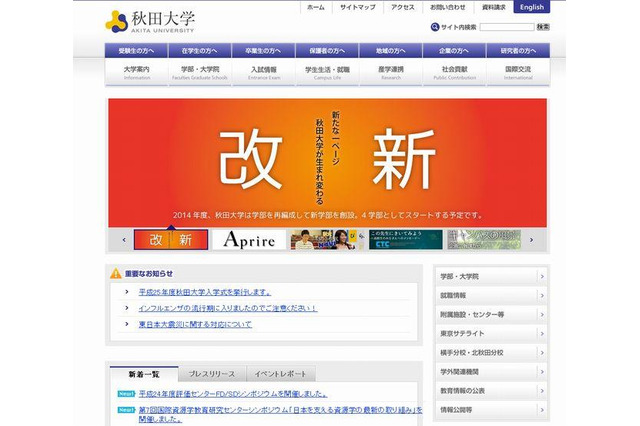Switch to イベントレポート tab
The image size is (640, 426).
[x=281, y=374]
